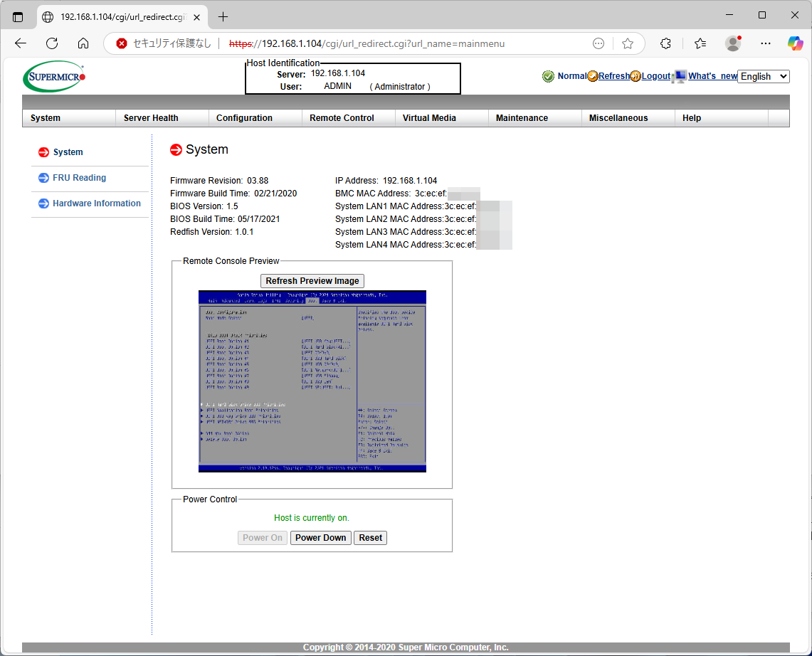The image size is (812, 656).
Task: Open the English language dropdown
Action: 764,76
